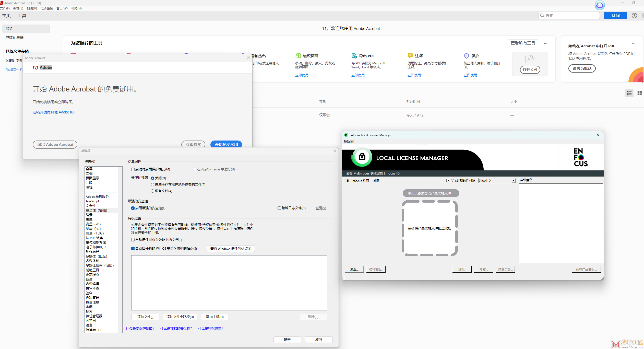Close the Adobe Acrobat trial dialog

pos(248,58)
